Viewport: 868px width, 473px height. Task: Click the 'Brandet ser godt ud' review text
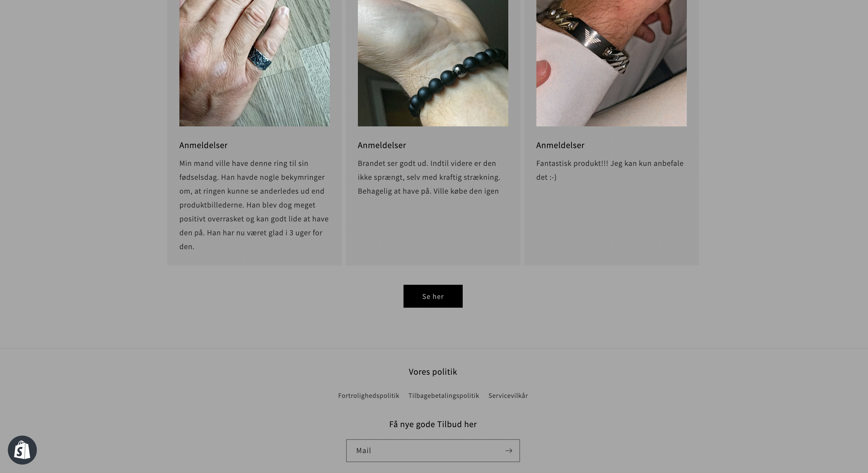coord(429,177)
